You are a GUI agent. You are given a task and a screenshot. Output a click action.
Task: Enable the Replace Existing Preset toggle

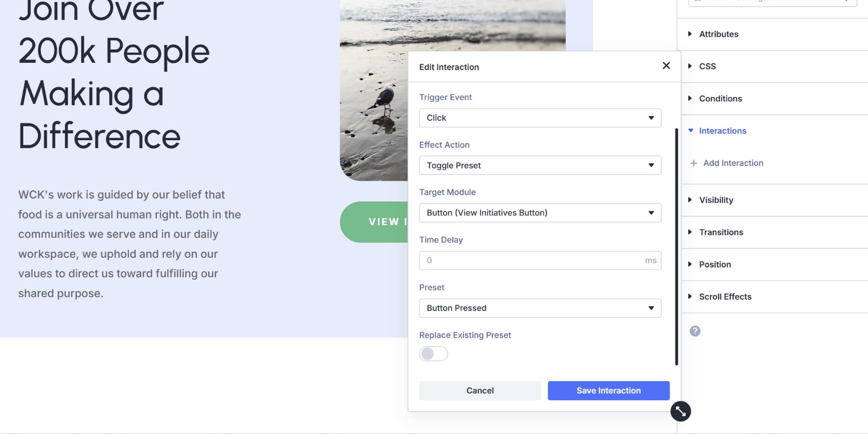tap(433, 353)
